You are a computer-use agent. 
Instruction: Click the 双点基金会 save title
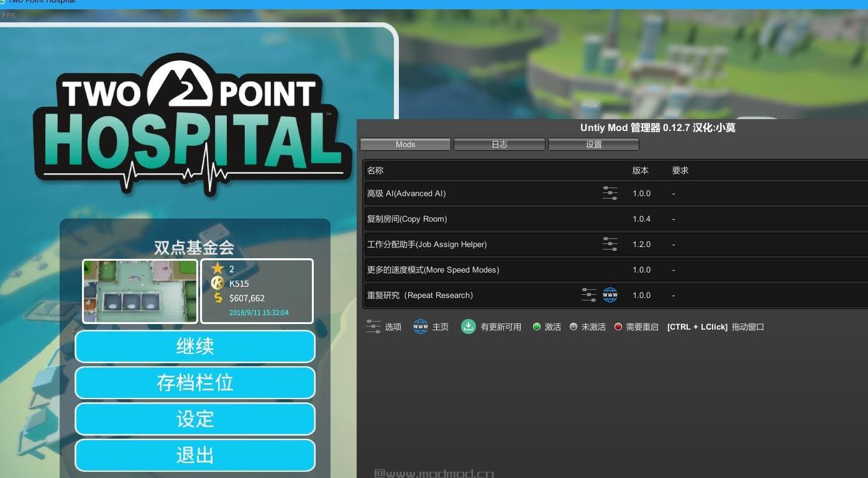click(x=194, y=248)
